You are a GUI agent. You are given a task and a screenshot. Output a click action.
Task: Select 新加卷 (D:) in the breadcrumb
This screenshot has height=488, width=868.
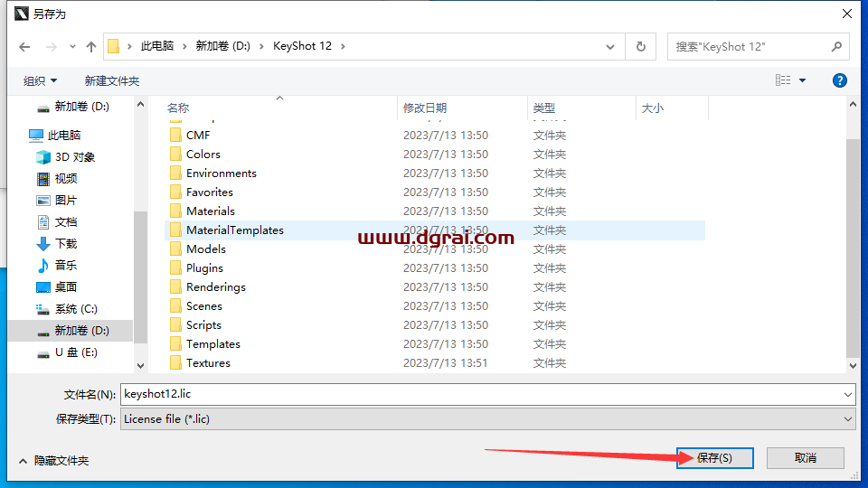tap(222, 46)
